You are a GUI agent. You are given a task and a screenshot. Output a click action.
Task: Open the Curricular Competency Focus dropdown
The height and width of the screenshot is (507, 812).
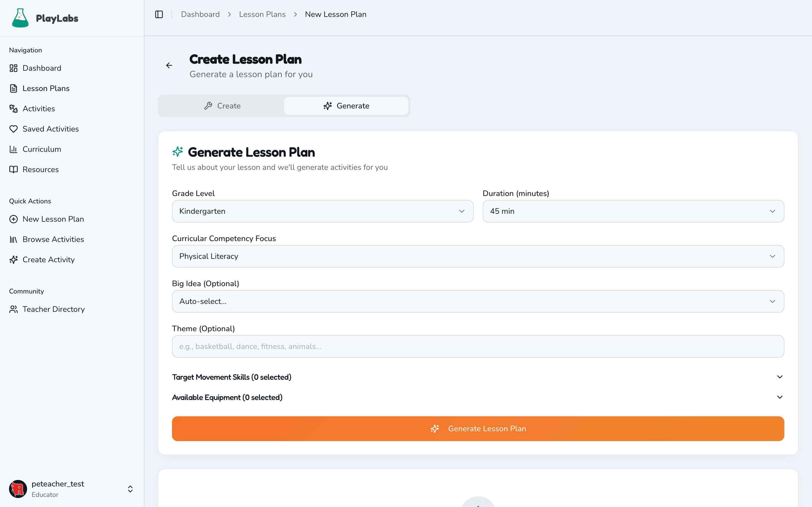point(478,256)
